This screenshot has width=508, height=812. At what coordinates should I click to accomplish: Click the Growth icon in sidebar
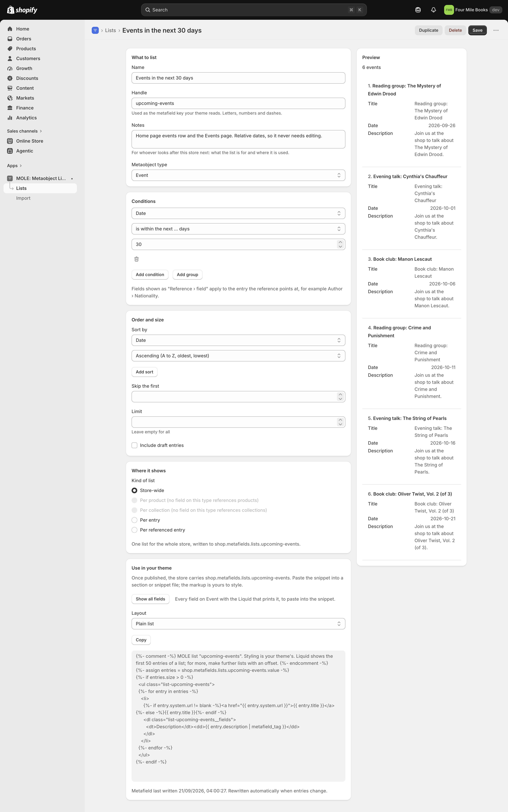10,68
